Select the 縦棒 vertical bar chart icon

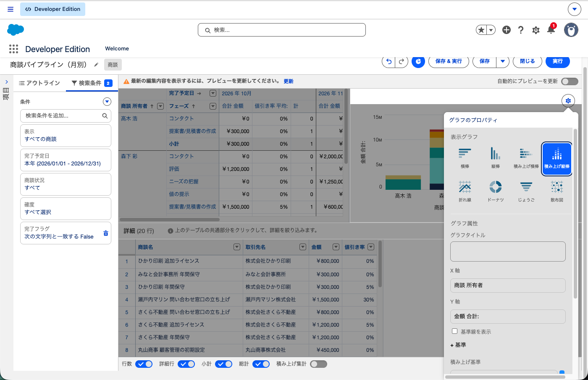[496, 158]
